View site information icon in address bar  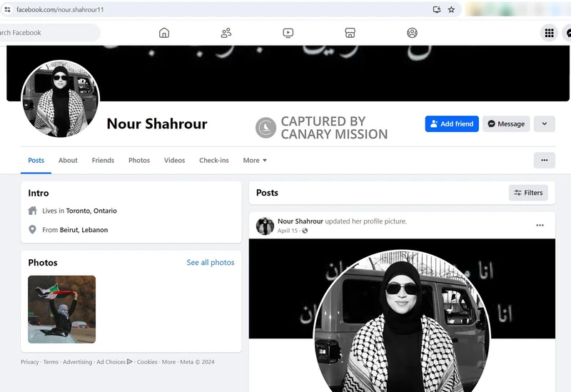click(7, 9)
